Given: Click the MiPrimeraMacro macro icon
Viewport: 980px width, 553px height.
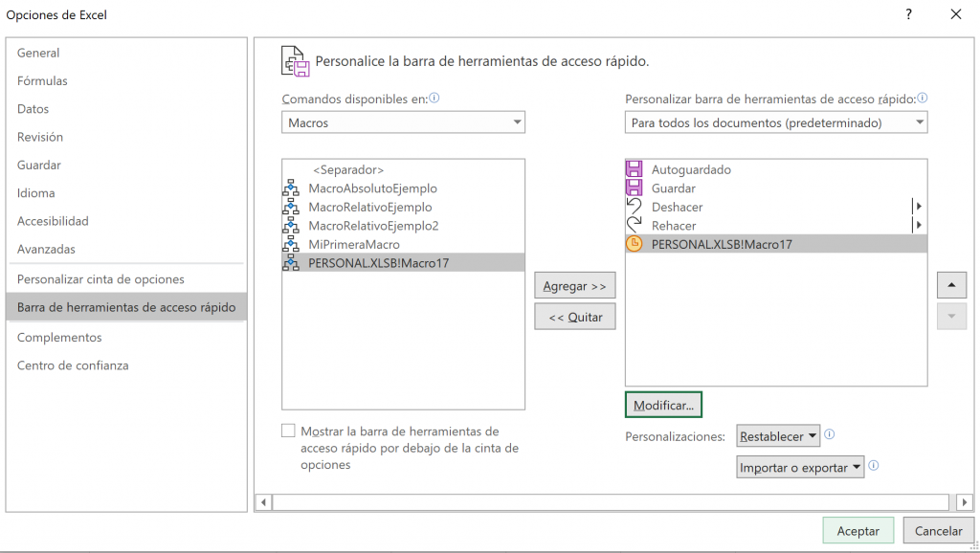Looking at the screenshot, I should [291, 244].
